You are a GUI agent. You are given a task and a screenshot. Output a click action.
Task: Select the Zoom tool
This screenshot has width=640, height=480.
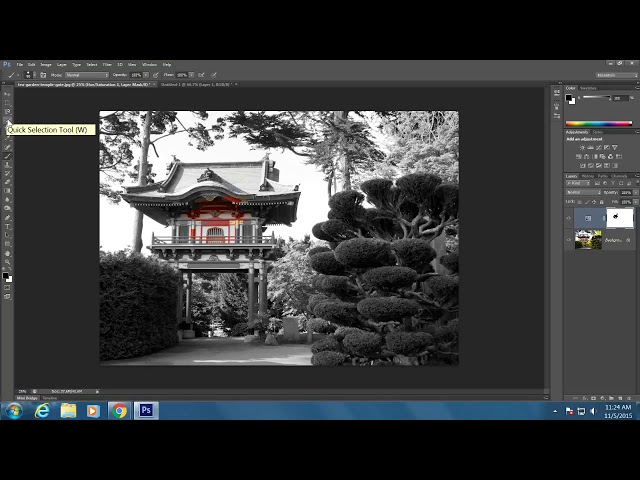7,262
